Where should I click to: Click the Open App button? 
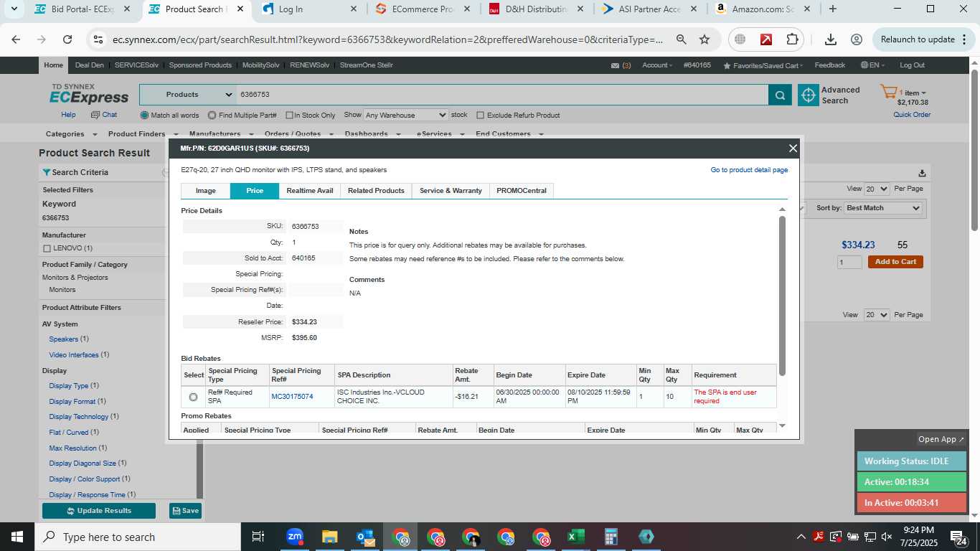pos(941,439)
